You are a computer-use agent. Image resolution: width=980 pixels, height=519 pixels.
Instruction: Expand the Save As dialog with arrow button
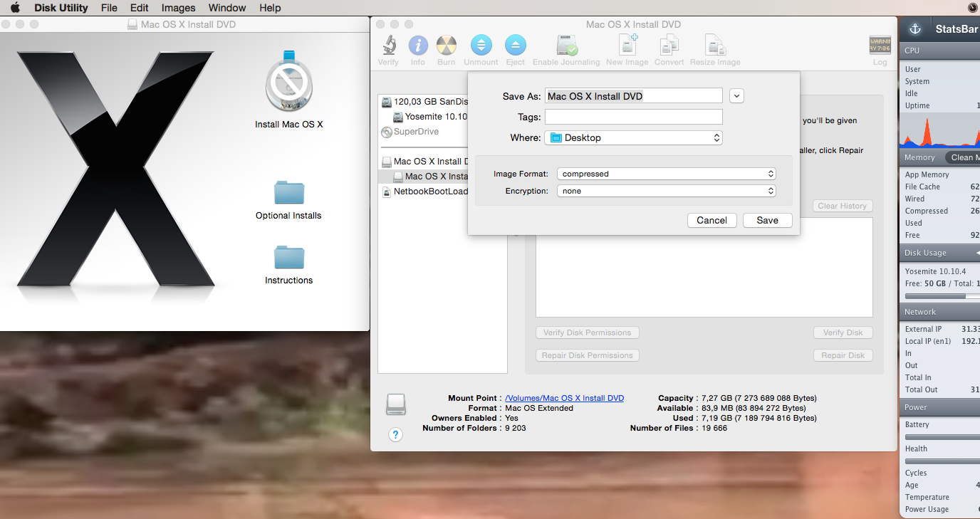click(x=736, y=95)
